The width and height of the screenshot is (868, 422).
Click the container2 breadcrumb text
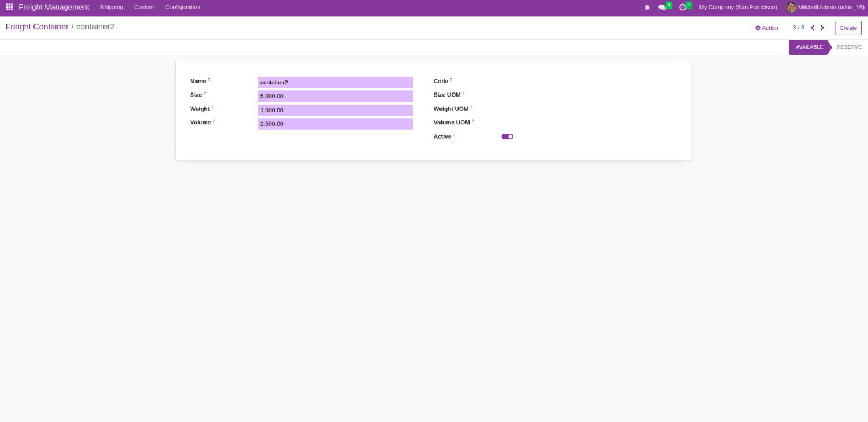pos(95,27)
